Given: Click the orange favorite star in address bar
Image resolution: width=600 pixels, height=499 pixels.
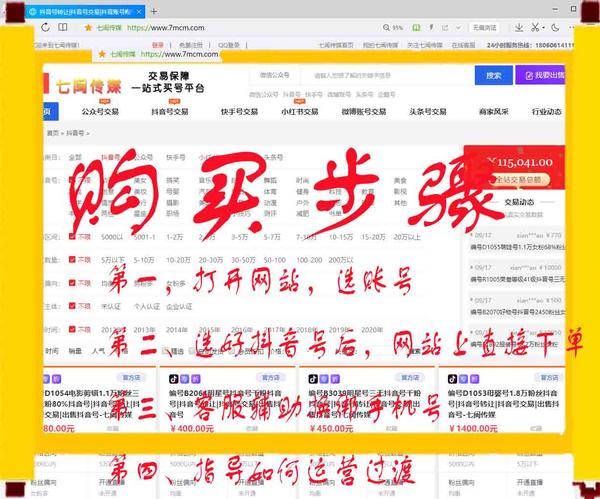Looking at the screenshot, I should point(88,28).
